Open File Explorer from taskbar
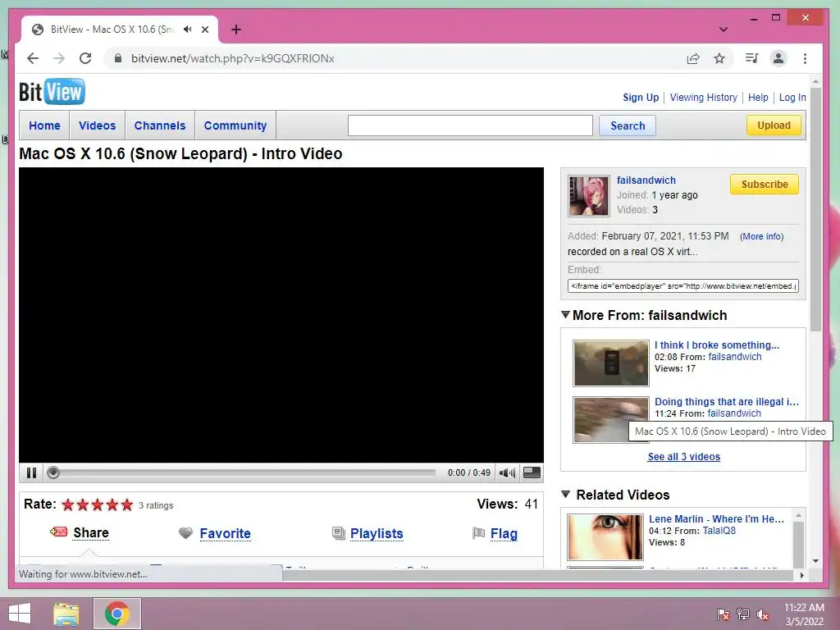Screen dimensions: 840x630 66,614
